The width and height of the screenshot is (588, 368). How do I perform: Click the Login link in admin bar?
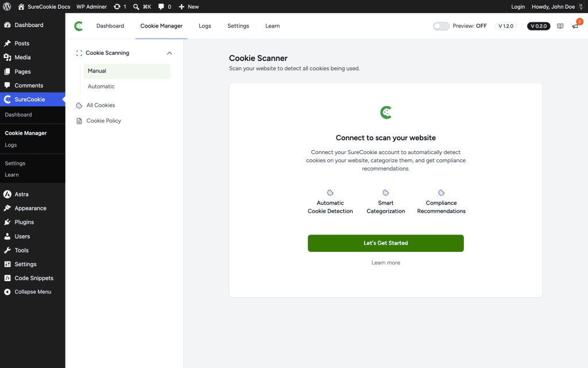click(x=518, y=6)
